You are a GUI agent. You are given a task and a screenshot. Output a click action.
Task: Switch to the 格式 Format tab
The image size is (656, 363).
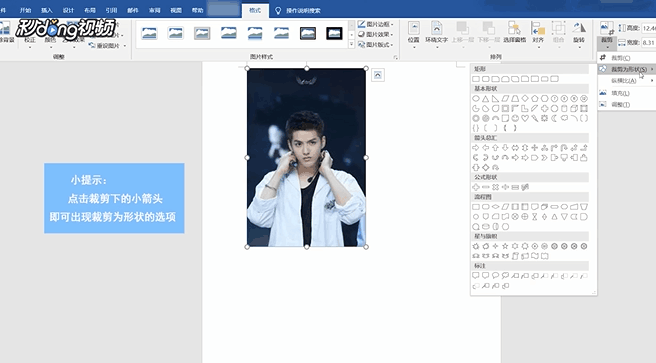tap(255, 10)
